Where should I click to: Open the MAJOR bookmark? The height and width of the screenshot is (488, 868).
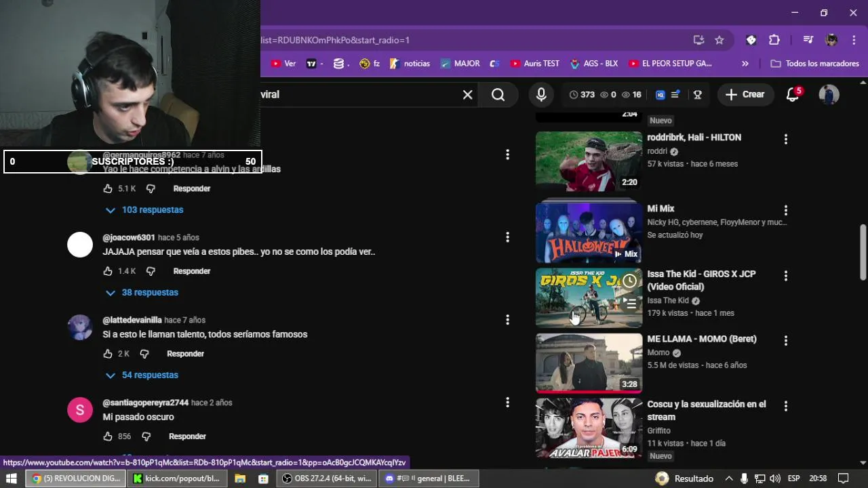[460, 64]
